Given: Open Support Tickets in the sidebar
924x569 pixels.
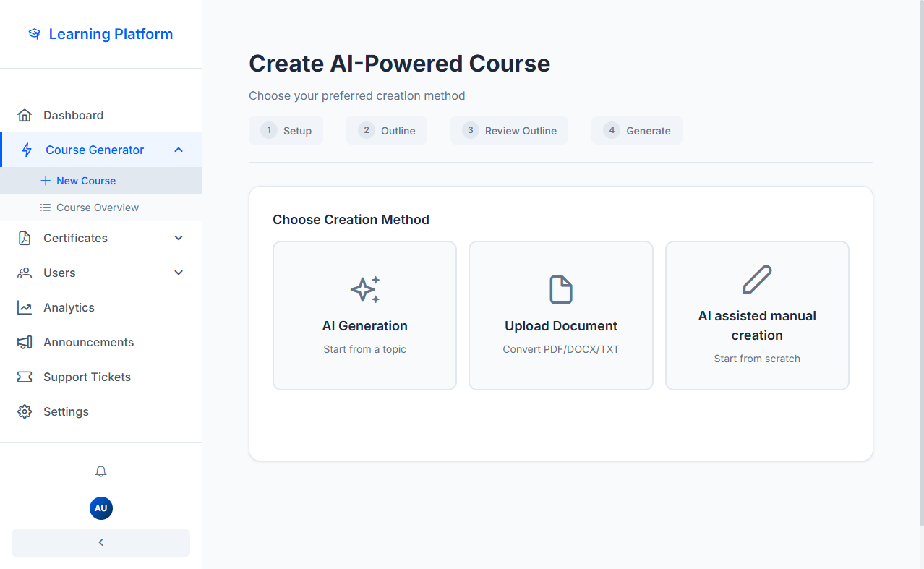Looking at the screenshot, I should click(x=87, y=377).
